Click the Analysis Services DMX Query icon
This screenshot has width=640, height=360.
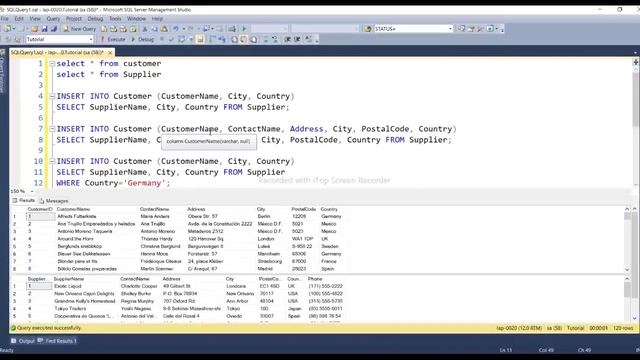pos(123,29)
